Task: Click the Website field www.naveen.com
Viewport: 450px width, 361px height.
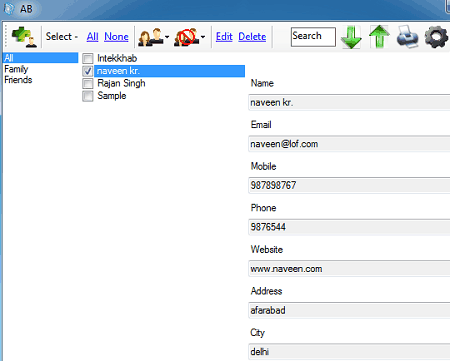Action: [349, 269]
